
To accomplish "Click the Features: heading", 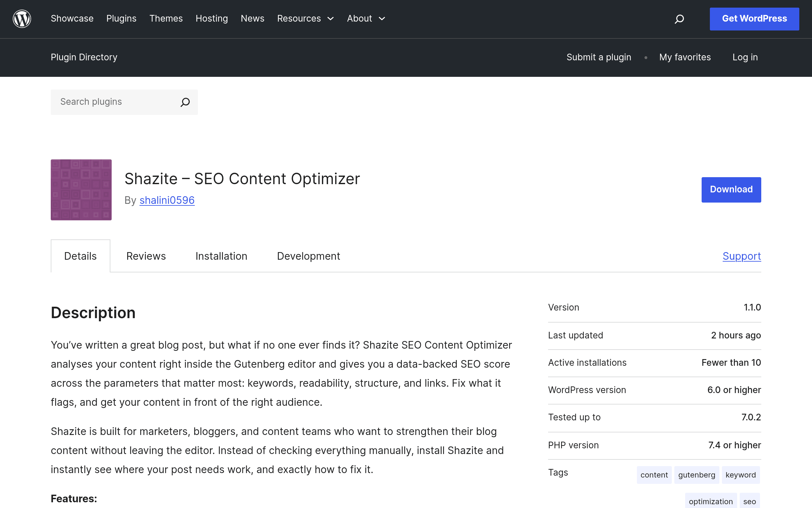I will coord(74,498).
